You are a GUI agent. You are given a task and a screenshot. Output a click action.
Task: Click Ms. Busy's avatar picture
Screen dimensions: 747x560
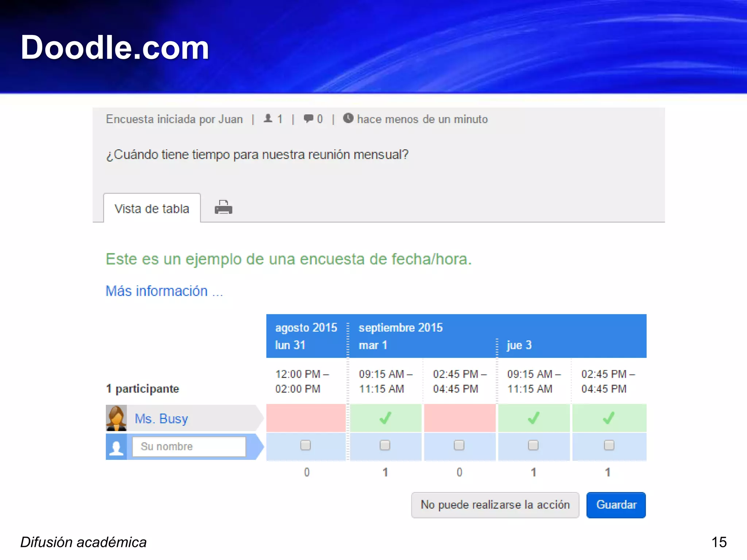[116, 418]
